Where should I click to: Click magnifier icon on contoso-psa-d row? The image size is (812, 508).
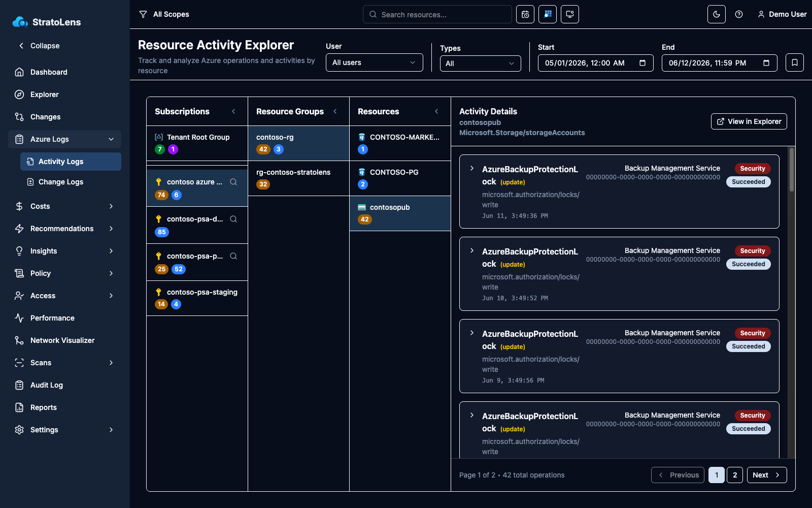click(x=233, y=219)
